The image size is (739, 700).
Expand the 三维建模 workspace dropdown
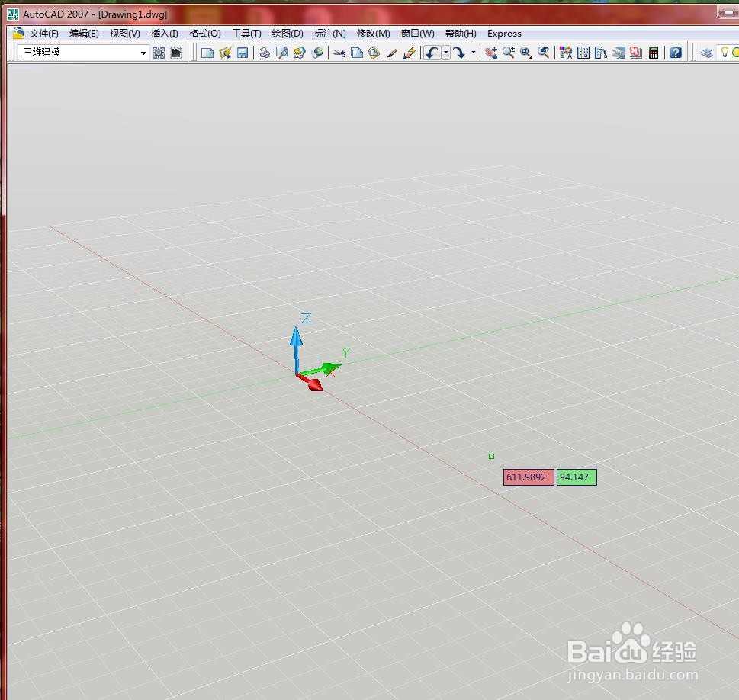143,53
